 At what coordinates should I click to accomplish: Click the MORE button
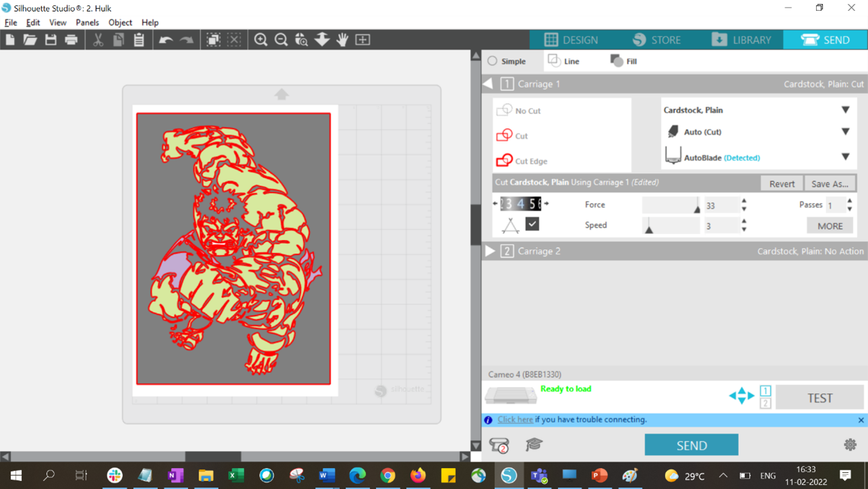point(830,226)
